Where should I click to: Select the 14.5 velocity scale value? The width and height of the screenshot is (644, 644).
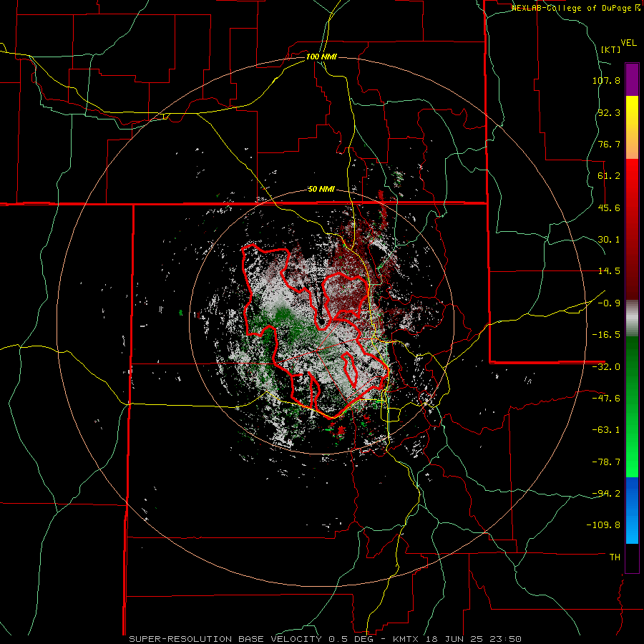tap(609, 271)
